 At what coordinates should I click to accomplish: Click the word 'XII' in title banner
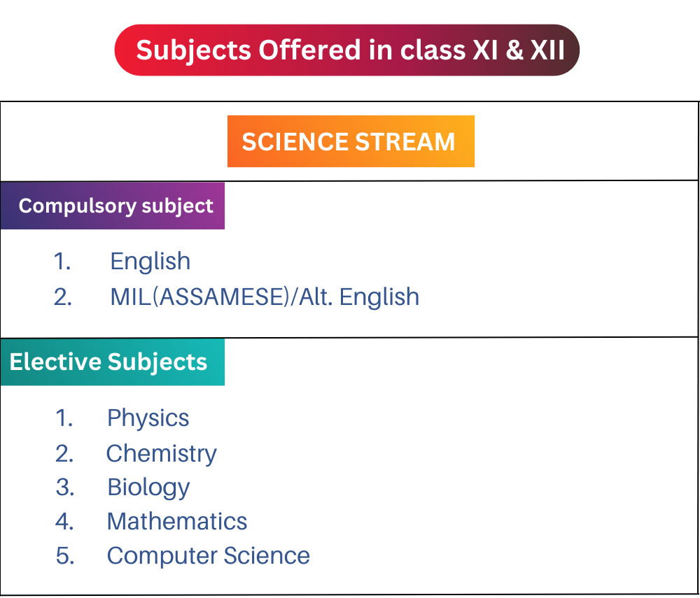pos(548,50)
